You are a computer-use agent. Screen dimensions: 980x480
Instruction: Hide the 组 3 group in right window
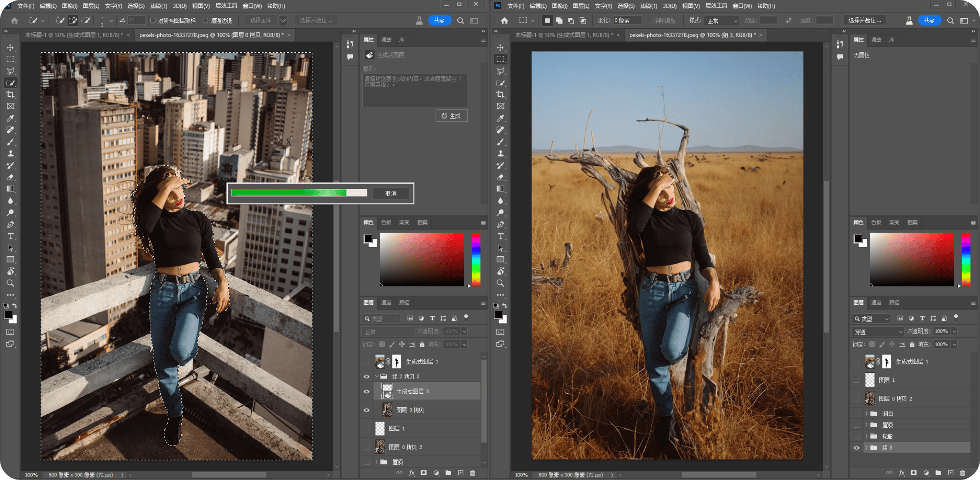click(856, 448)
